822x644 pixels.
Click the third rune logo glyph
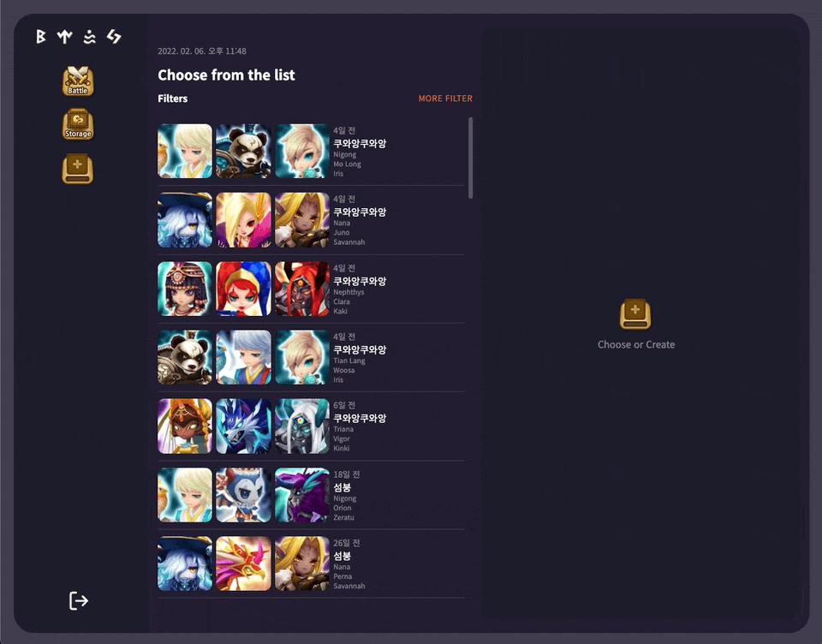point(90,36)
